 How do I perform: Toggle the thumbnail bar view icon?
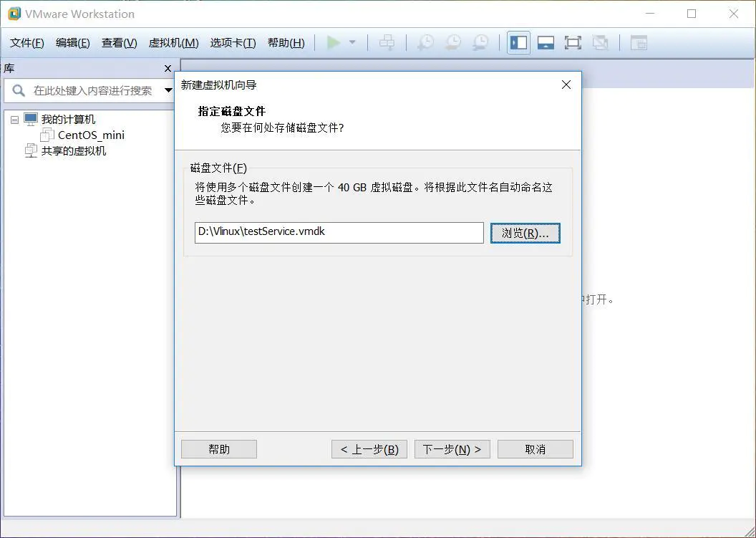click(546, 42)
